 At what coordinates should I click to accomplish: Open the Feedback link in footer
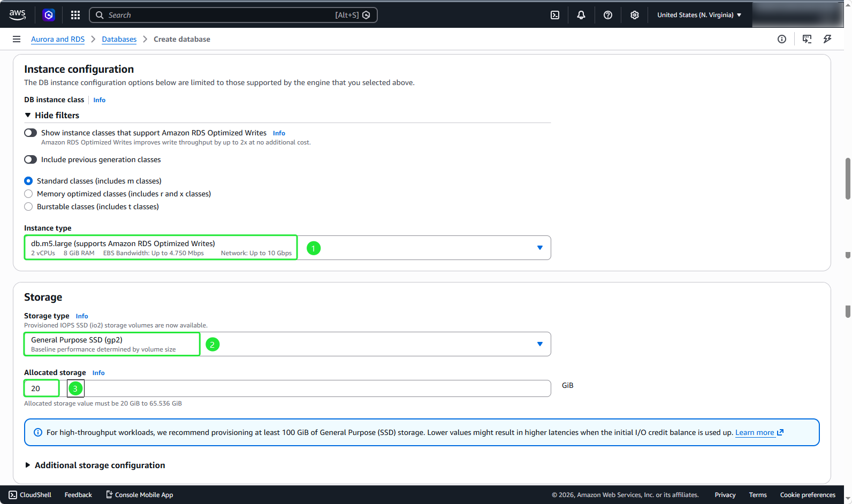click(78, 495)
